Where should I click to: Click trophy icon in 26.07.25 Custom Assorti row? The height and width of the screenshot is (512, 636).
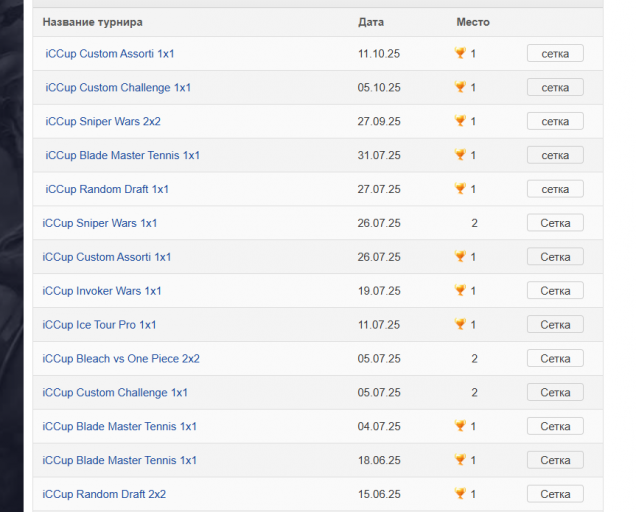(460, 256)
